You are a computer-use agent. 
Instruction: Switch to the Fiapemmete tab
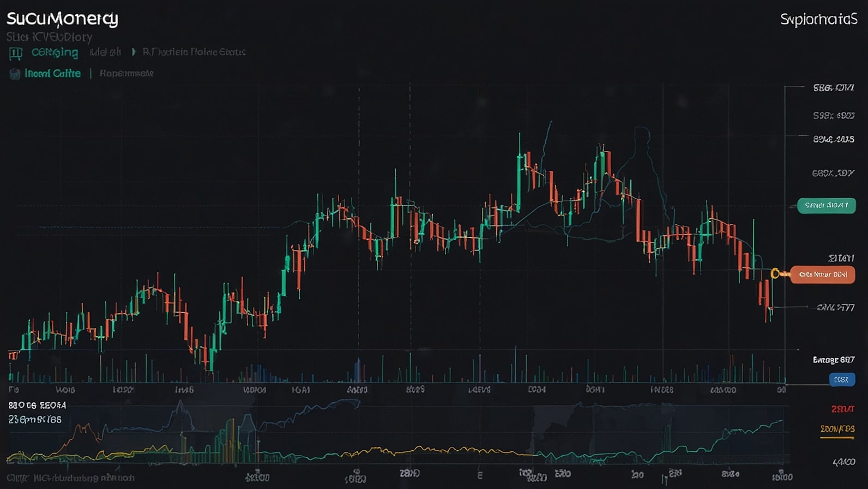click(x=126, y=73)
